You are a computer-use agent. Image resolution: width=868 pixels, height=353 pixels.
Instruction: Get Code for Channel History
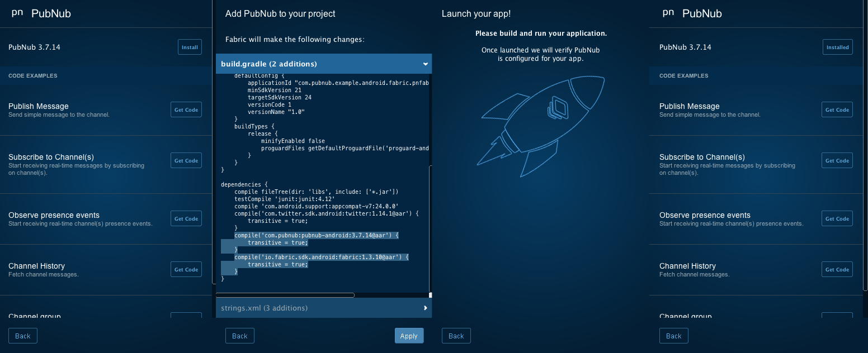186,269
